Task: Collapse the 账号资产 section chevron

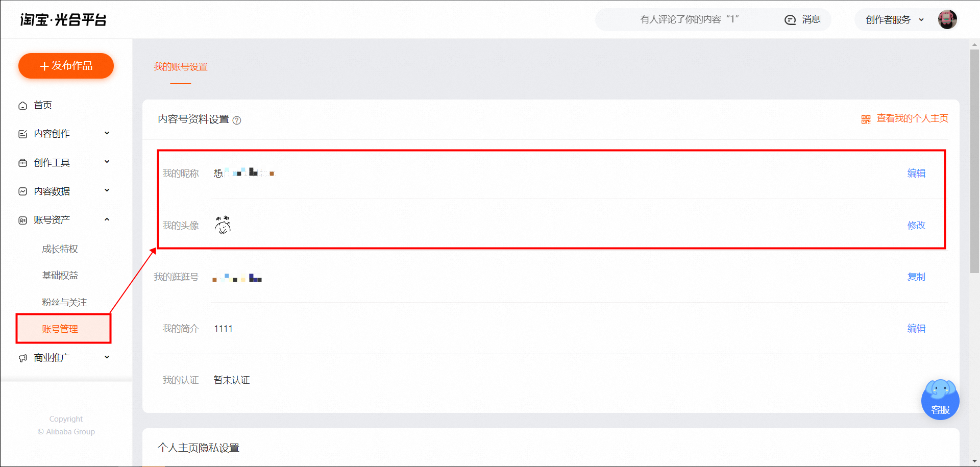Action: point(107,219)
